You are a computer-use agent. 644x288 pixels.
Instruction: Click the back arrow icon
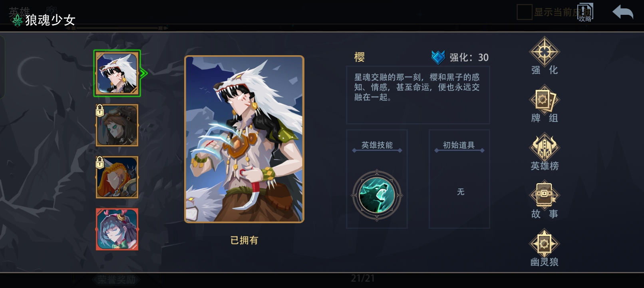pos(623,12)
